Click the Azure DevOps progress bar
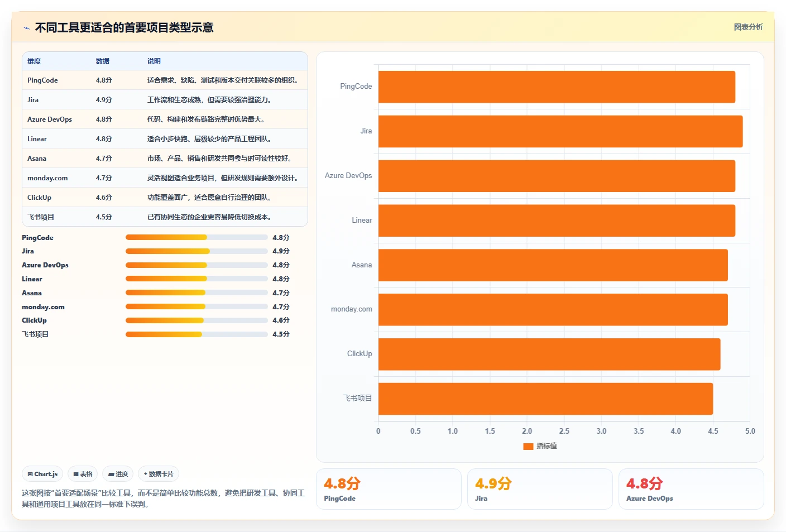The image size is (786, 532). click(196, 265)
